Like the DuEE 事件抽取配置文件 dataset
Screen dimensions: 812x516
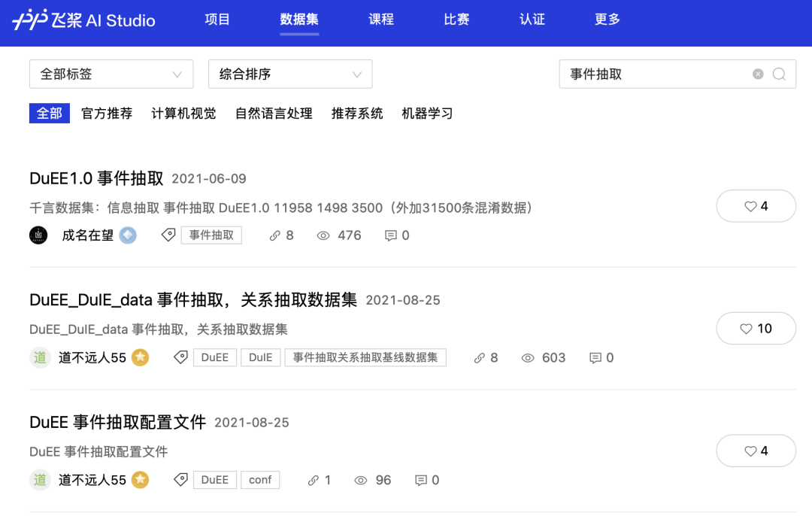tap(756, 451)
